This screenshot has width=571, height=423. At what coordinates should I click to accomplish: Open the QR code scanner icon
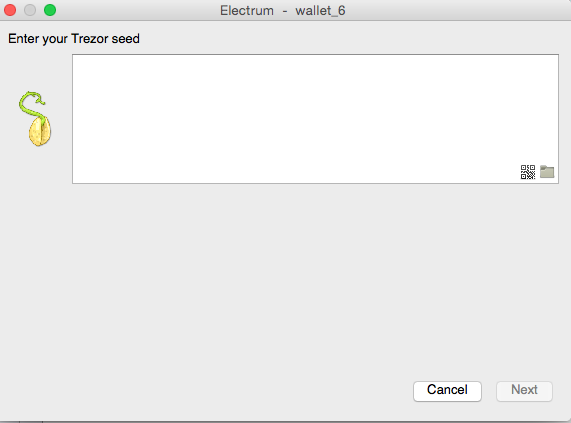tap(528, 172)
